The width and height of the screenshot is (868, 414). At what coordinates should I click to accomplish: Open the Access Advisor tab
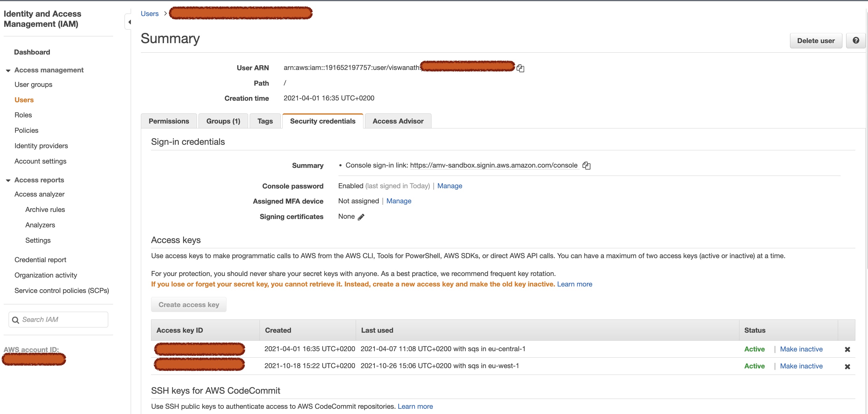pyautogui.click(x=398, y=121)
